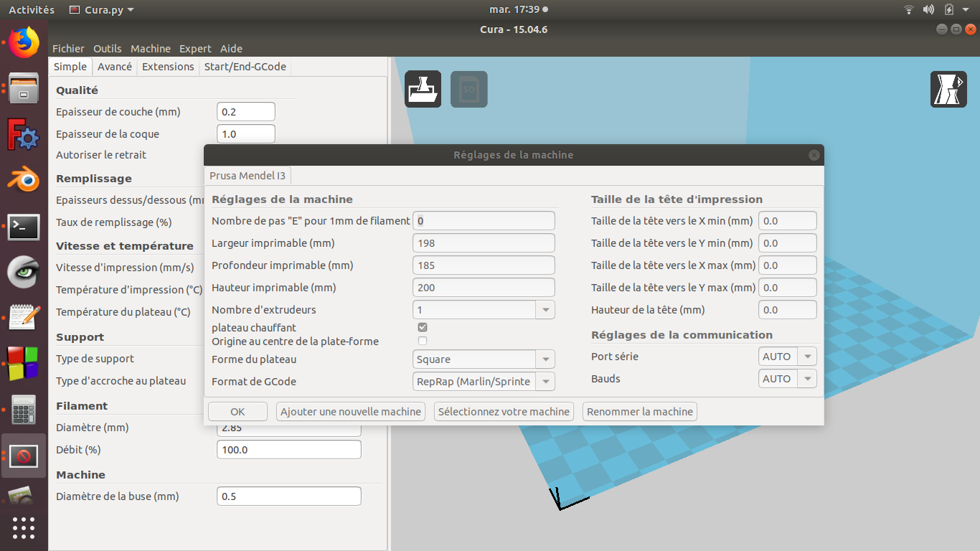Viewport: 980px width, 551px height.
Task: Switch to the Avancé tab
Action: pos(115,67)
